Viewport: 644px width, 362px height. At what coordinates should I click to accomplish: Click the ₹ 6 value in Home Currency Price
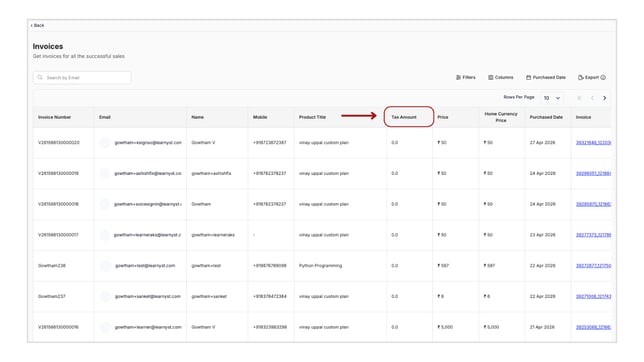tap(487, 297)
